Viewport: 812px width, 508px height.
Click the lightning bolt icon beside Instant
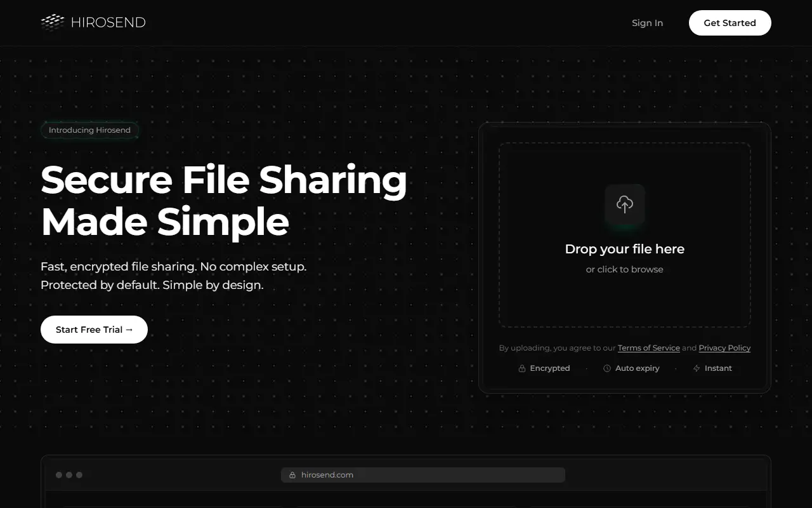click(697, 368)
